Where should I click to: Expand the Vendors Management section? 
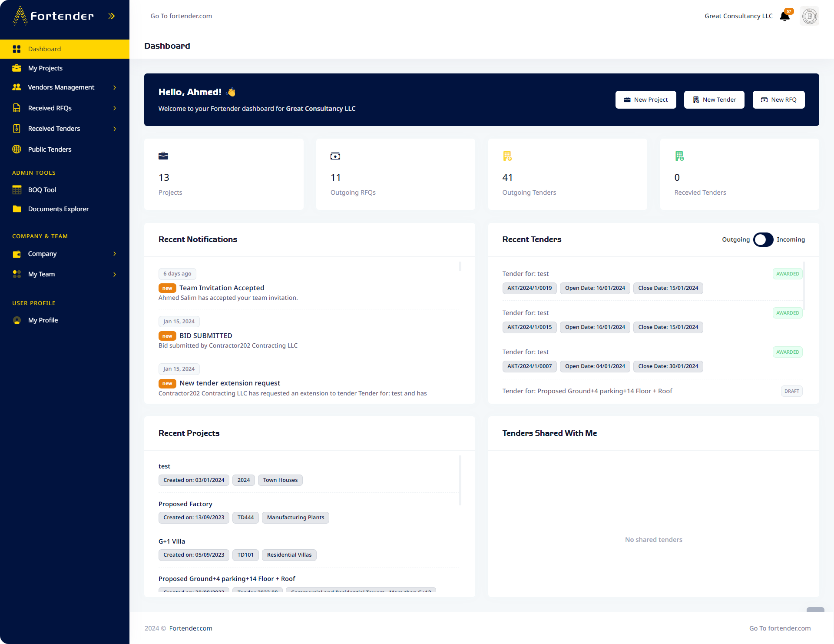pos(114,87)
